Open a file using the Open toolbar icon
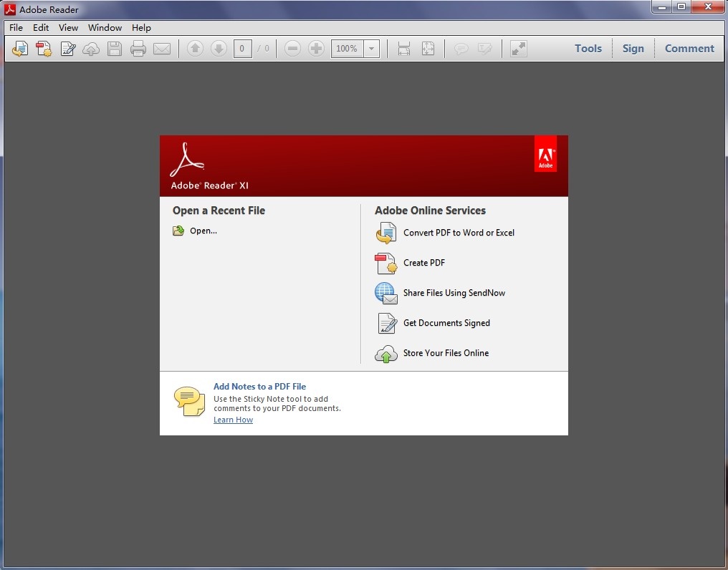 19,49
